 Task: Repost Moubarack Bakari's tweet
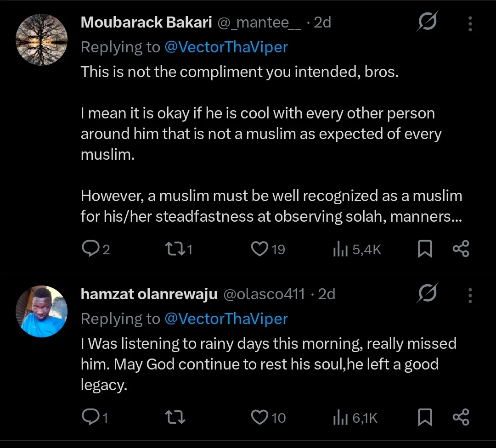click(x=173, y=249)
